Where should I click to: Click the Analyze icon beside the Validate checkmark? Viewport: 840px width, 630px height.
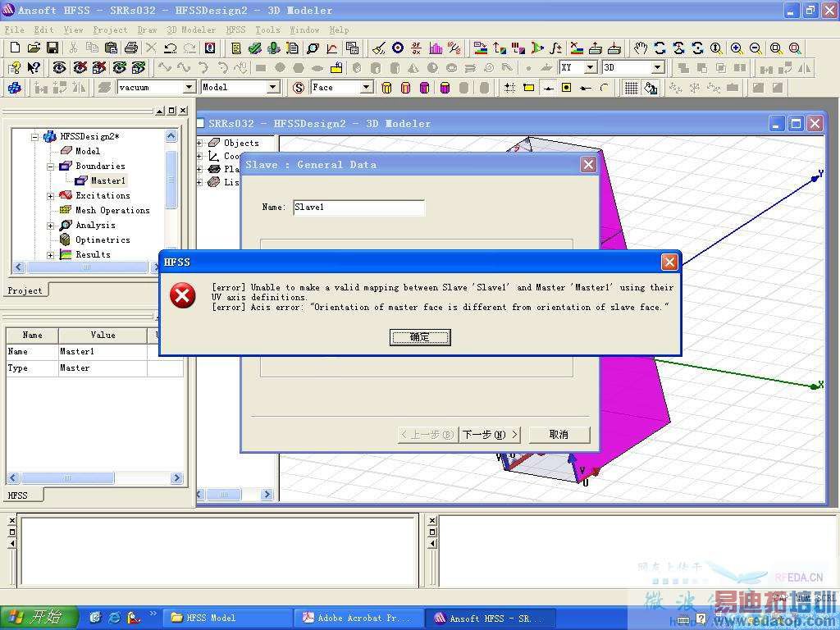[x=274, y=48]
